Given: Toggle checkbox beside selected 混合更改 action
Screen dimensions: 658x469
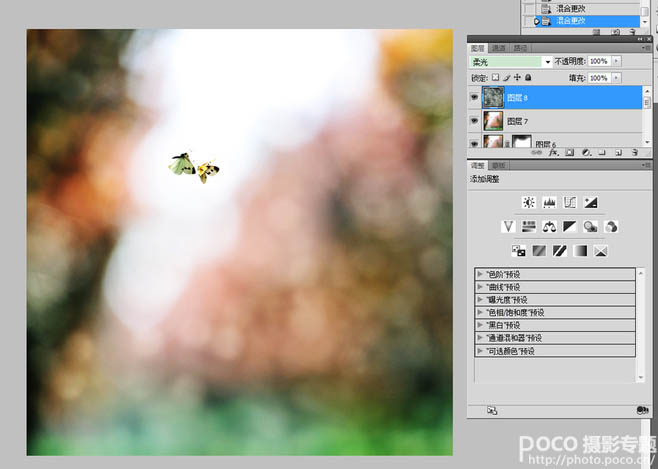Looking at the screenshot, I should coord(529,21).
